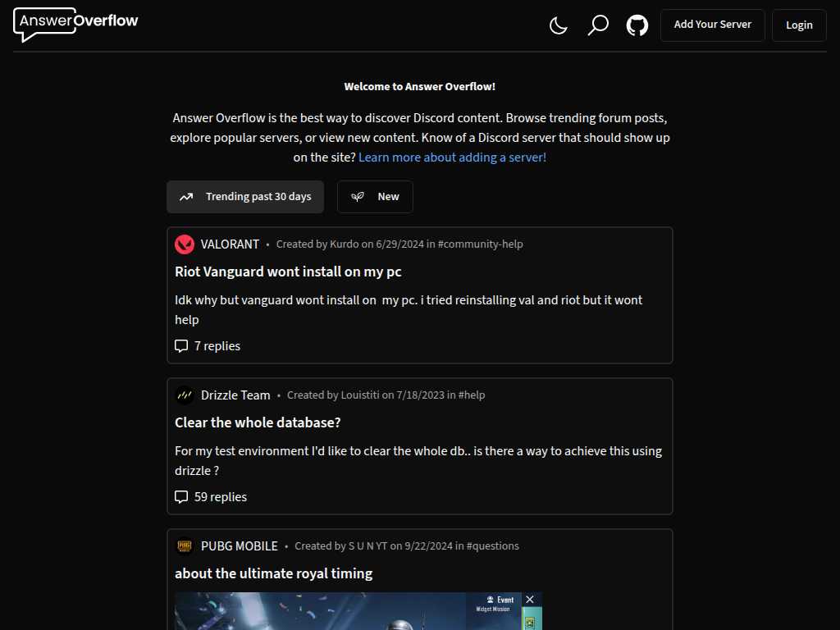Click the trending arrow icon in tab

click(186, 197)
